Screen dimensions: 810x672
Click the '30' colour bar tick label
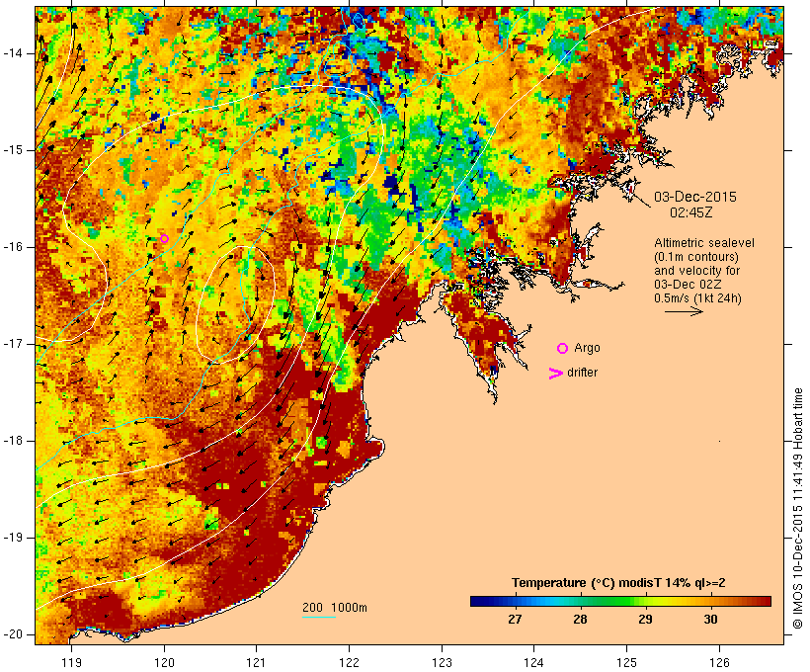tap(711, 619)
